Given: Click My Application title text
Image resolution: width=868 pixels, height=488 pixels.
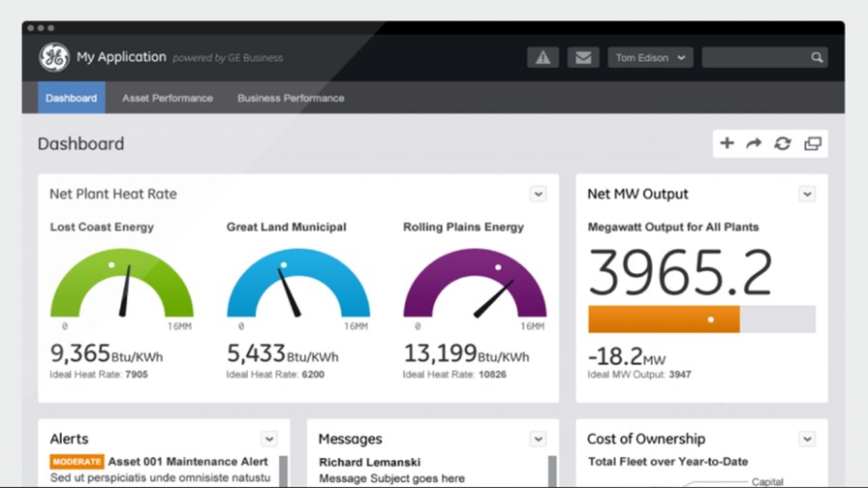Looking at the screenshot, I should click(x=121, y=57).
